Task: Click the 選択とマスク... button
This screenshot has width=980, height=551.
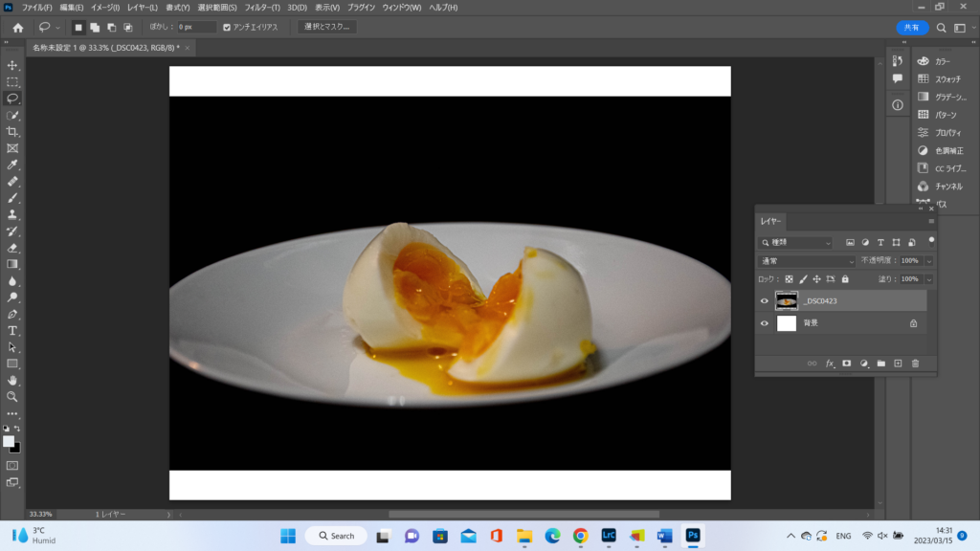Action: [x=326, y=28]
